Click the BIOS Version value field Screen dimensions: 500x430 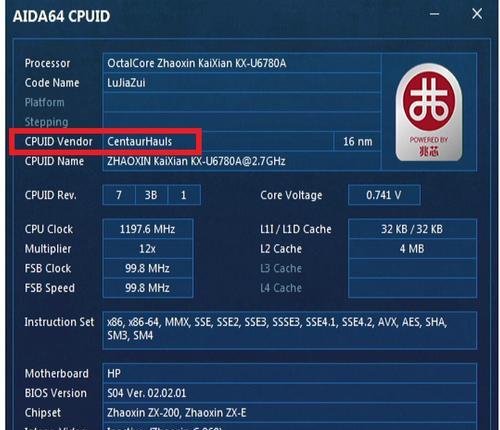click(290, 393)
